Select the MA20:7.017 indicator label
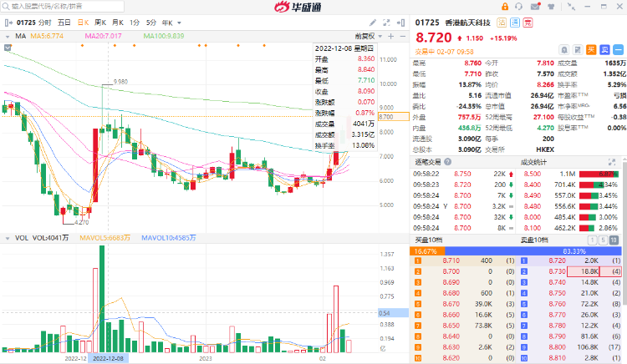Viewport: 627px width, 364px height. pos(103,37)
